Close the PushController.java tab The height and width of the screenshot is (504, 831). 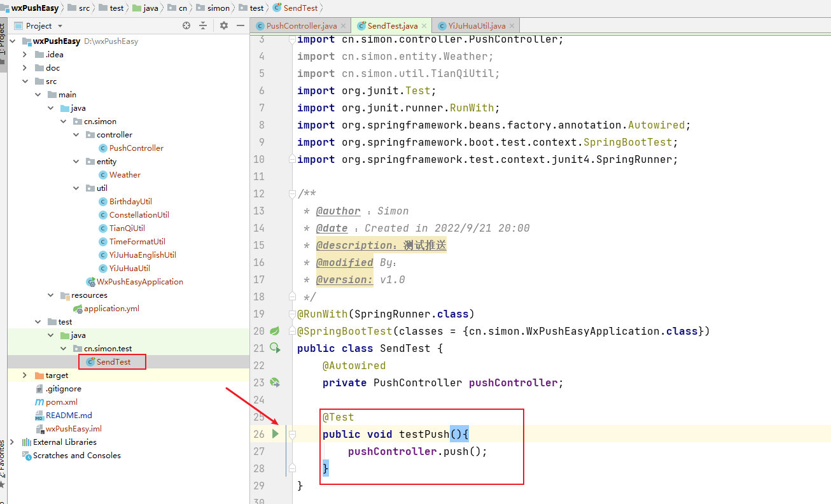point(343,26)
